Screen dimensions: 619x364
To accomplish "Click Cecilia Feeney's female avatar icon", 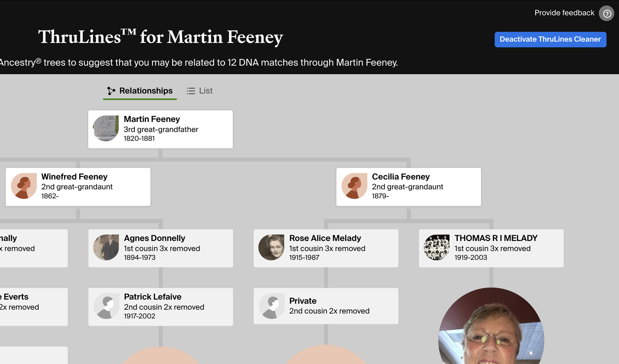I will tap(354, 186).
